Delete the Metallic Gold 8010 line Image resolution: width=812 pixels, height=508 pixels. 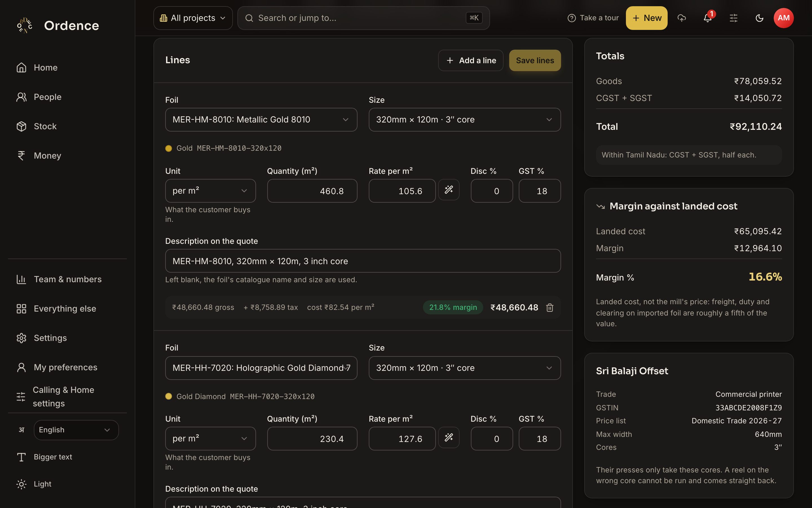click(x=550, y=307)
